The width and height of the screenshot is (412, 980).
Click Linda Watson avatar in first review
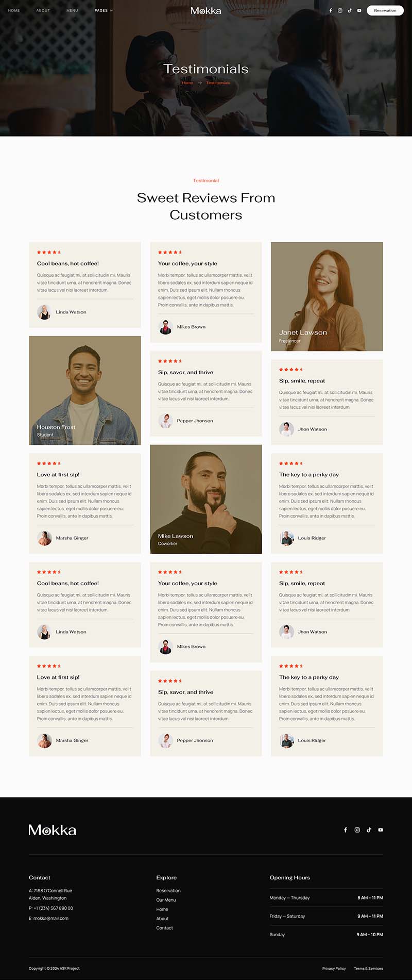[44, 312]
